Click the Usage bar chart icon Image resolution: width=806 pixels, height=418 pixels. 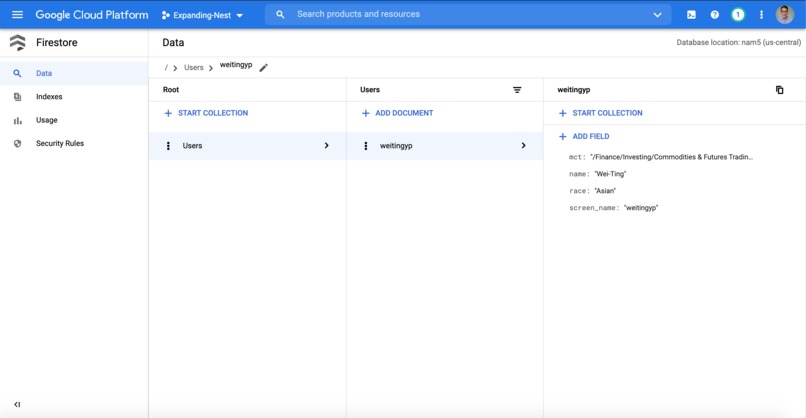[17, 120]
